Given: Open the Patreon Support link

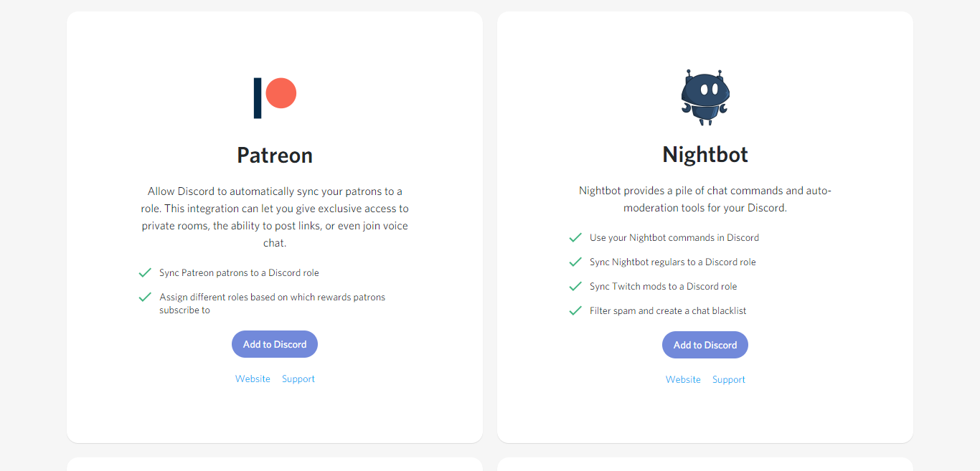Looking at the screenshot, I should tap(298, 379).
